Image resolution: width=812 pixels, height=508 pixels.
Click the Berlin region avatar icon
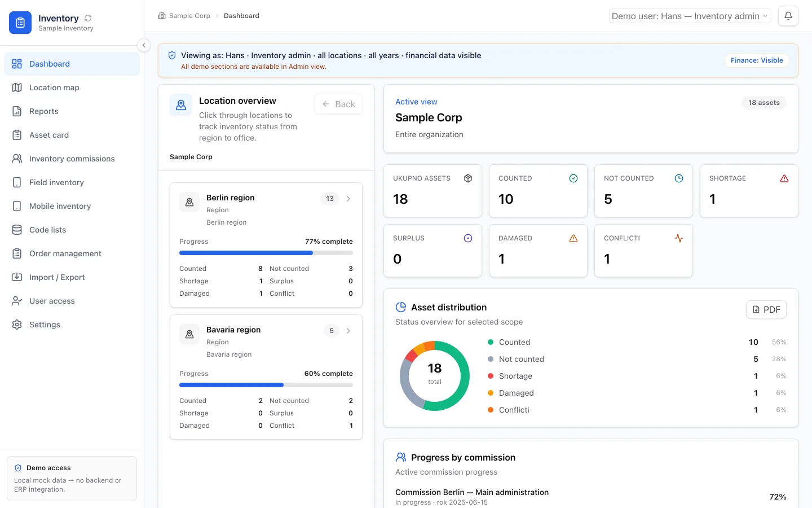click(189, 202)
